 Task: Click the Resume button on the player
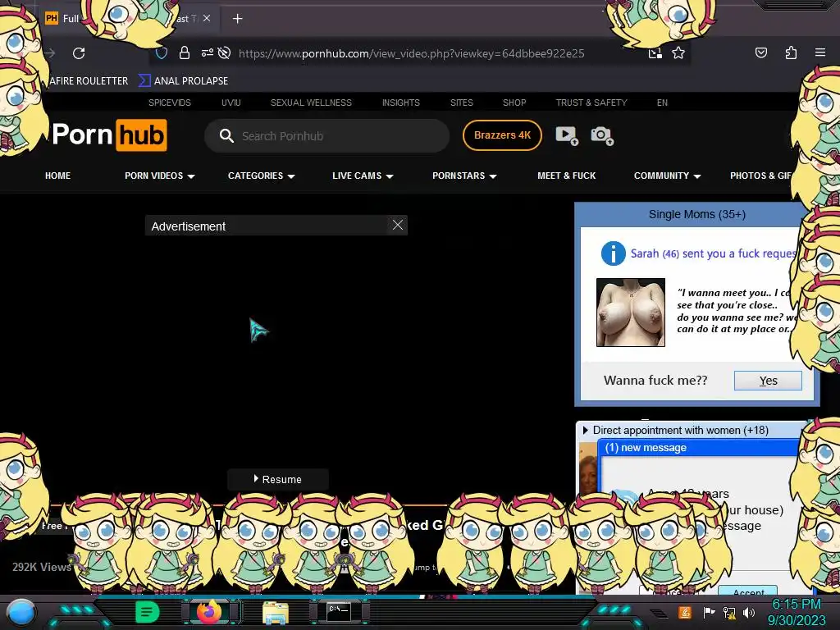tap(278, 479)
